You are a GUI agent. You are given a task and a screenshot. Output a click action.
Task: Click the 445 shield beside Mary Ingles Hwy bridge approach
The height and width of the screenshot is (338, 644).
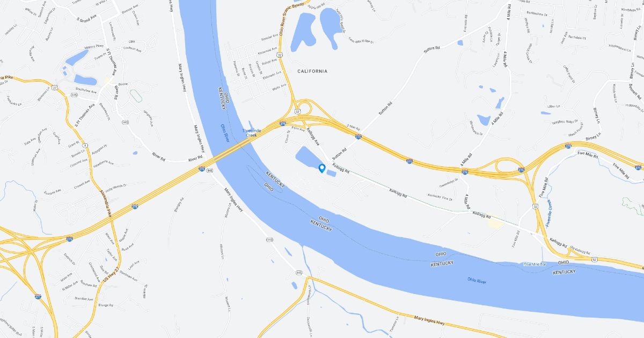coord(210,170)
